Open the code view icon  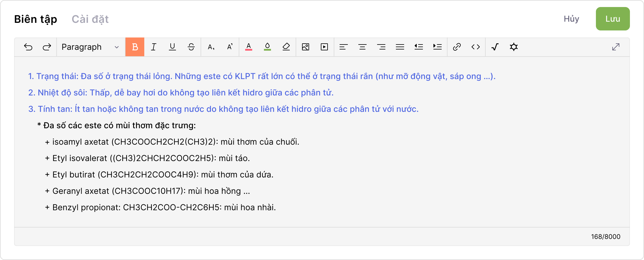tap(476, 47)
